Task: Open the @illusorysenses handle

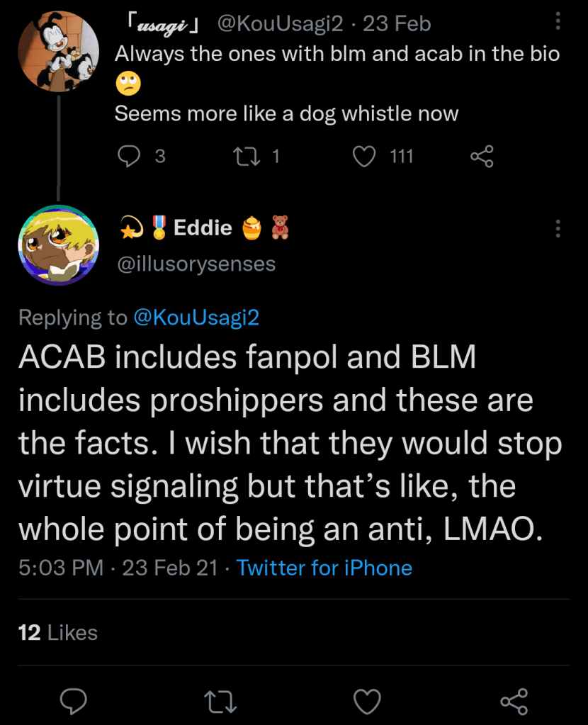Action: click(x=195, y=264)
